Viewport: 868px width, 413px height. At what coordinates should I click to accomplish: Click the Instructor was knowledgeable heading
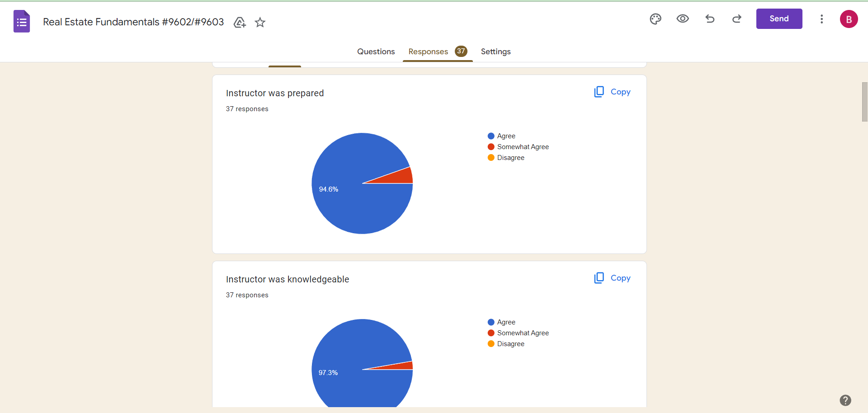[288, 279]
